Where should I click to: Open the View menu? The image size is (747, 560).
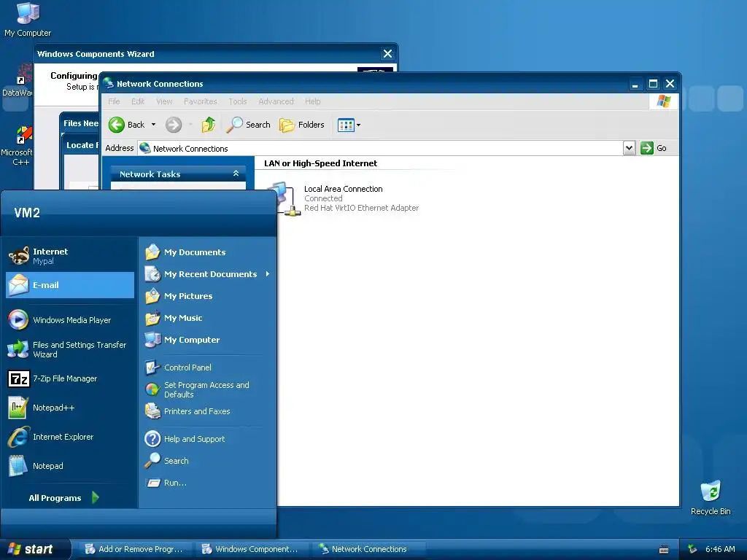(x=164, y=101)
